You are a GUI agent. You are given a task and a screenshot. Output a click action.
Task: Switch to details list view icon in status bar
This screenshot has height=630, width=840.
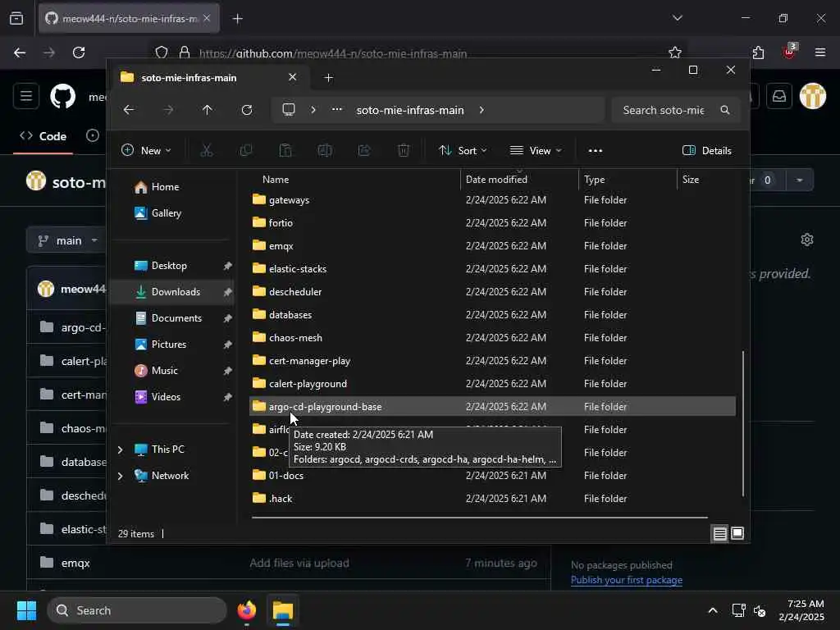(x=720, y=533)
